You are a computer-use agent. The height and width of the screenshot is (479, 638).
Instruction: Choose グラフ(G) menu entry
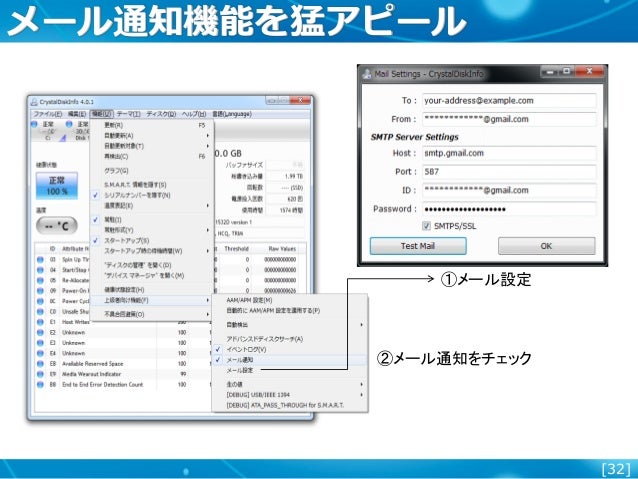(x=151, y=171)
